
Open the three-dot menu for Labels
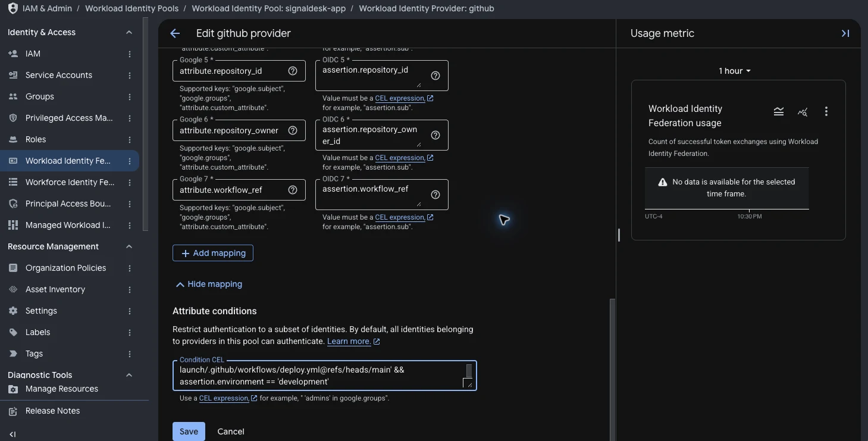[x=130, y=332]
